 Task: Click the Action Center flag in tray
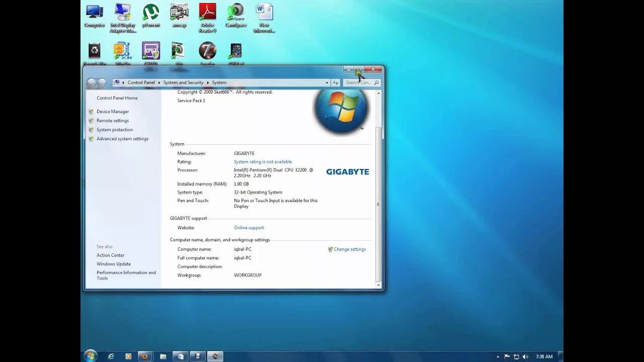click(x=507, y=356)
